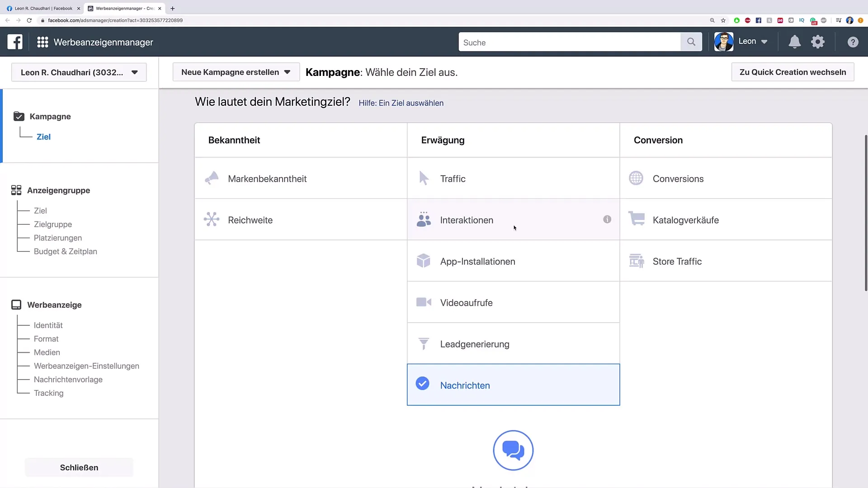Screen dimensions: 868x488
Task: Toggle the Kampagne checkbox in sidebar
Action: point(19,116)
